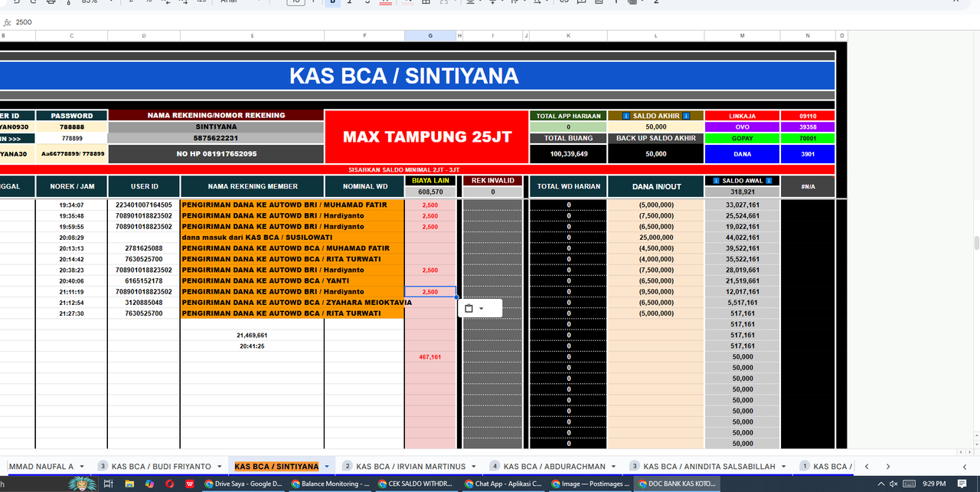This screenshot has height=492, width=980.
Task: Collapse the side panel arrow at bottom right
Action: coord(965,467)
